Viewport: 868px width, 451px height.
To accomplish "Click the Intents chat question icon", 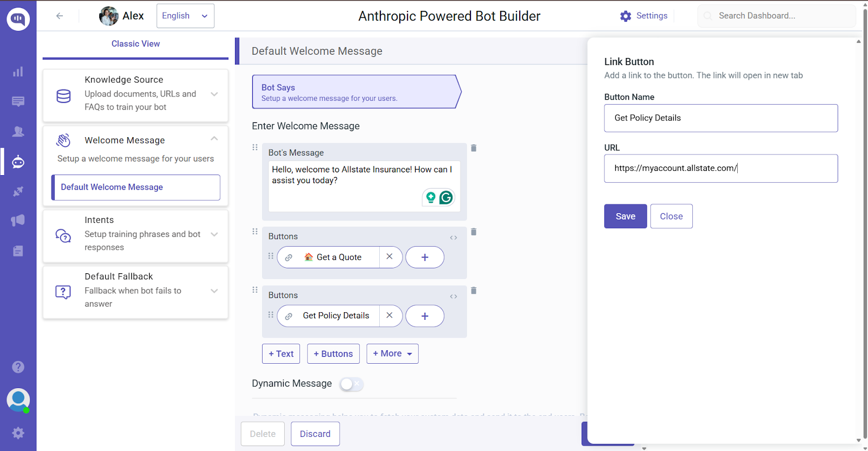I will tap(63, 236).
